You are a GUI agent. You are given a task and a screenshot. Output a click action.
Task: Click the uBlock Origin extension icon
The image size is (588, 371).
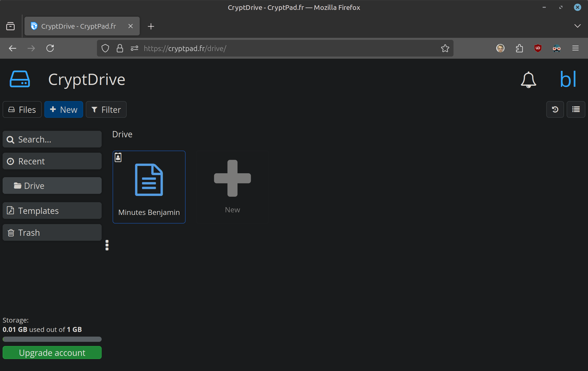click(x=538, y=48)
